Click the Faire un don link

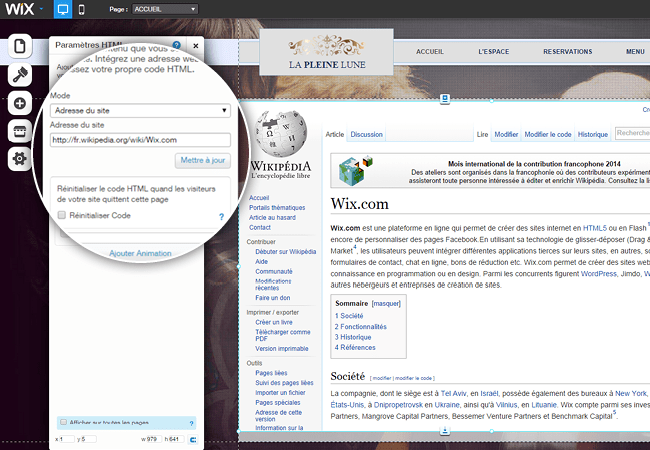tap(273, 298)
